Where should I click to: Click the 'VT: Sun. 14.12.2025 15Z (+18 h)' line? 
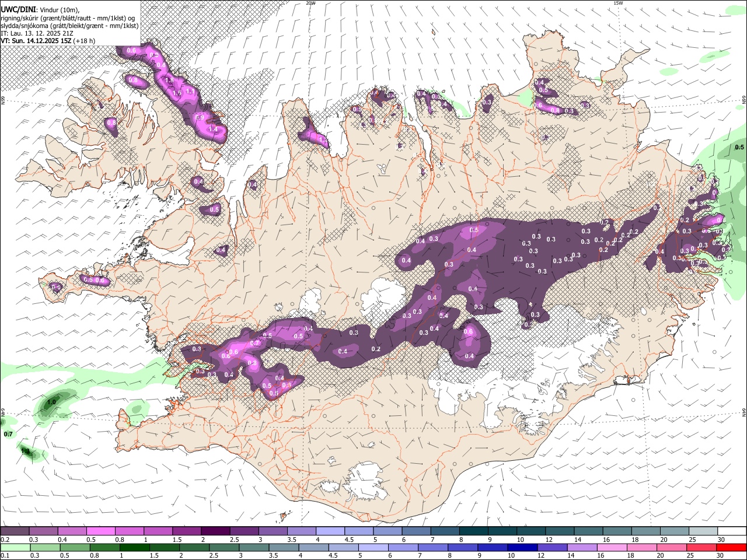(48, 41)
